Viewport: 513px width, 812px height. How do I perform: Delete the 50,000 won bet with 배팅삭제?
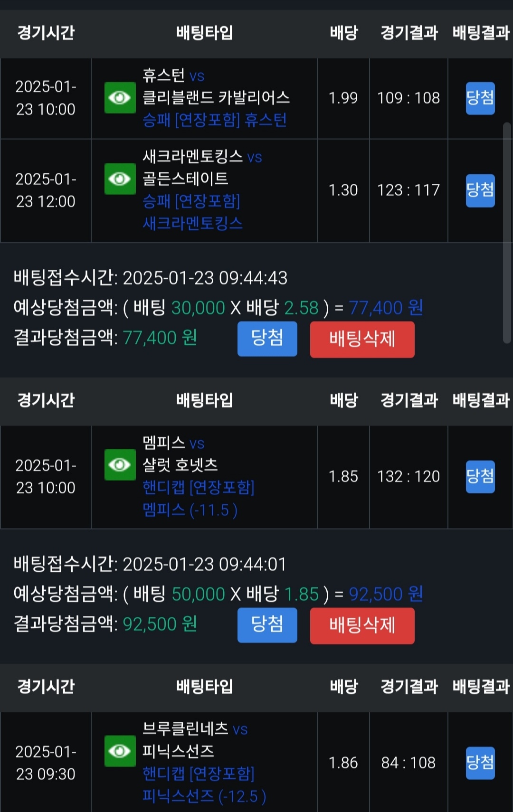362,625
